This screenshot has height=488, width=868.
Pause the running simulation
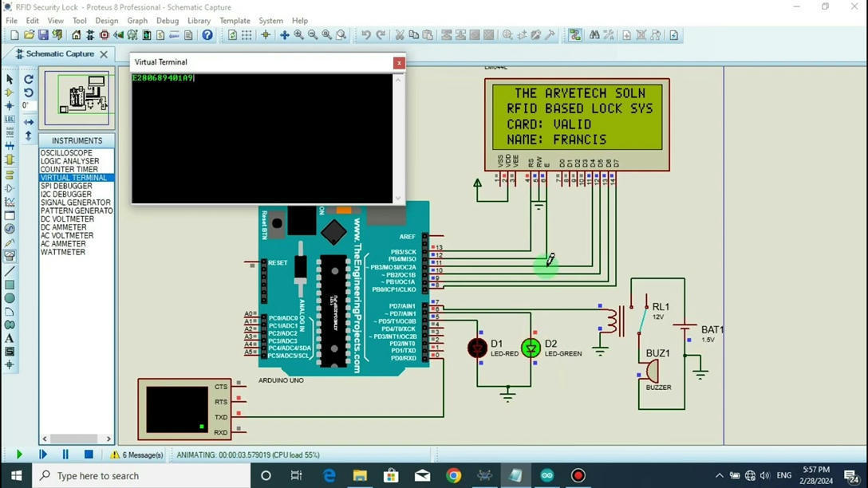[x=65, y=455]
